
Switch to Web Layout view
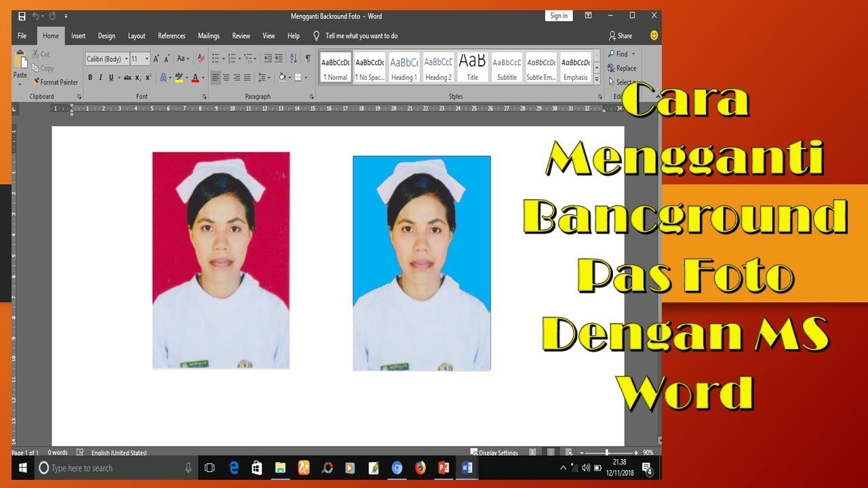click(x=568, y=452)
